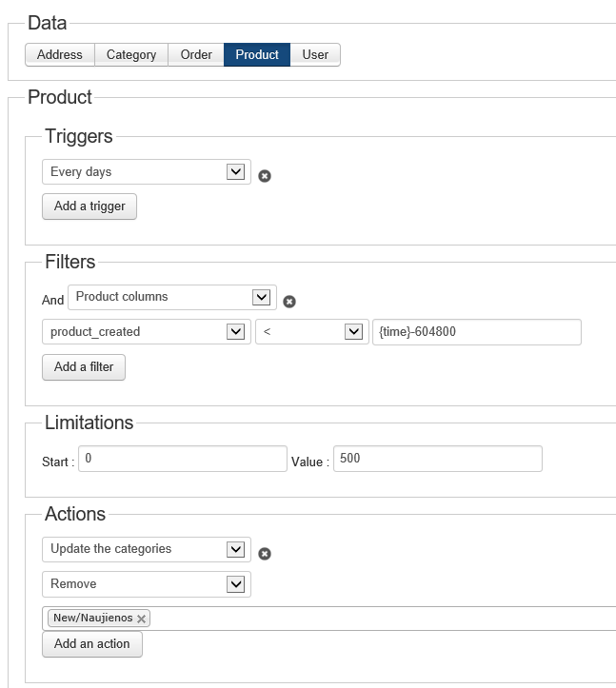Select the User data tab

click(x=315, y=54)
